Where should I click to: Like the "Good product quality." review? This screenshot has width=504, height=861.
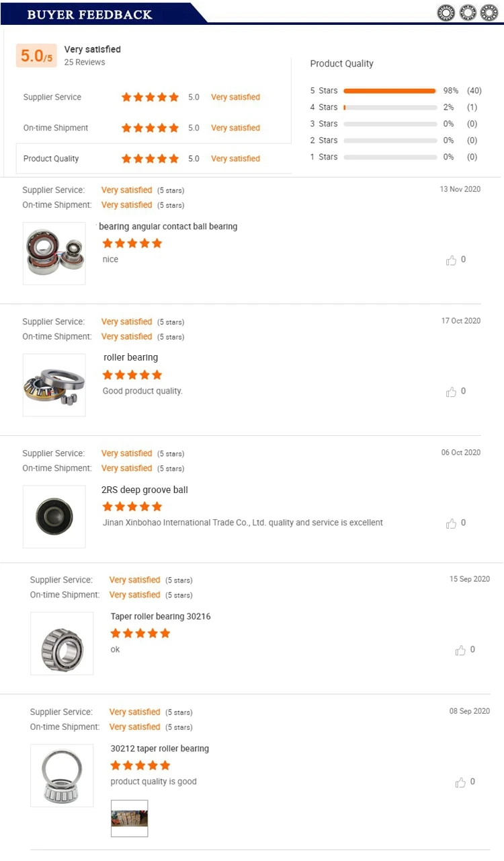451,392
